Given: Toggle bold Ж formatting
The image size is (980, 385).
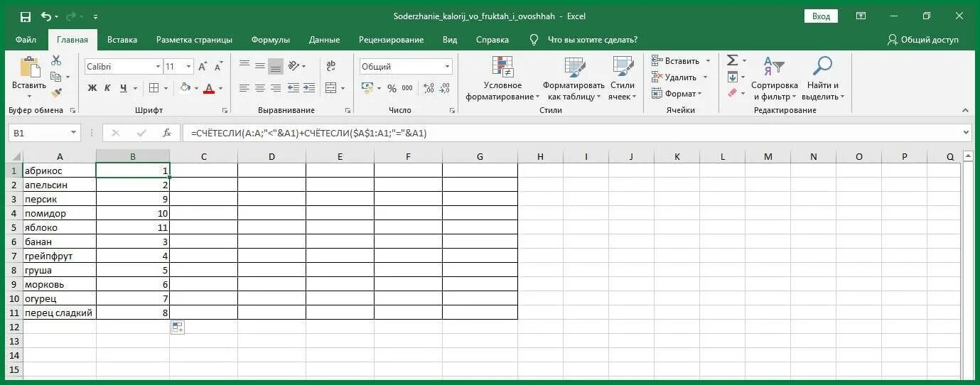Looking at the screenshot, I should click(92, 88).
